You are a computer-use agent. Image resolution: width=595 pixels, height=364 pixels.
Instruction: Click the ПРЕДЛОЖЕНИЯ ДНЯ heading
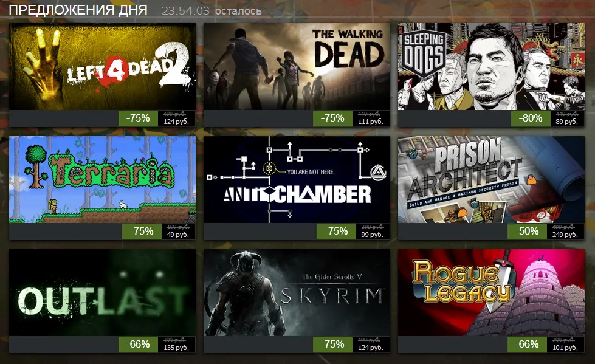[78, 10]
